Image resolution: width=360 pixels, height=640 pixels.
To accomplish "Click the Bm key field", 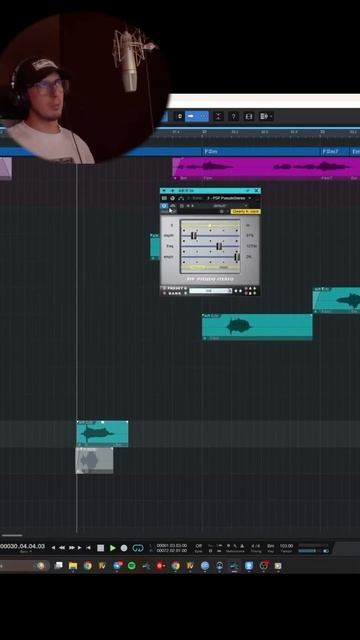I will click(x=271, y=546).
